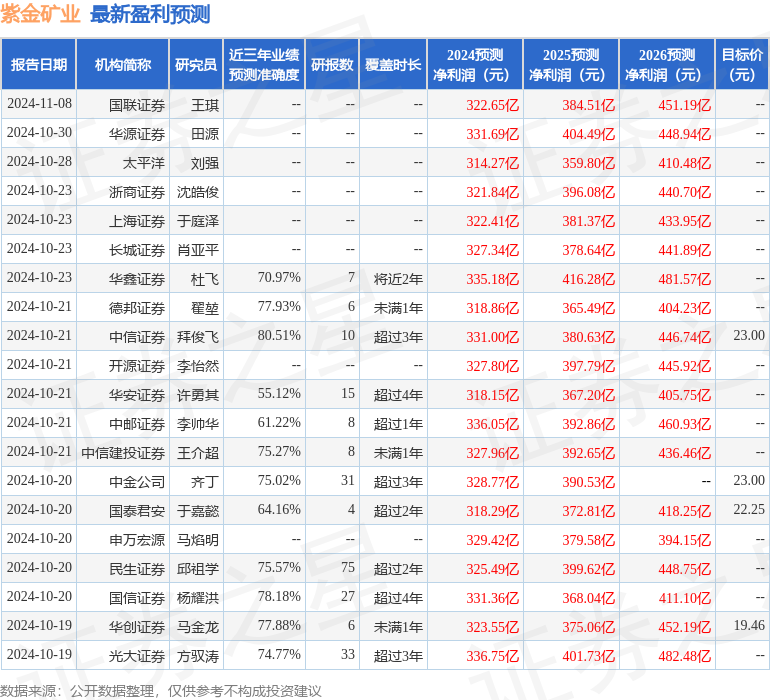Viewport: 770px width, 700px height.
Task: Select the 研究员 column header
Action: click(196, 64)
